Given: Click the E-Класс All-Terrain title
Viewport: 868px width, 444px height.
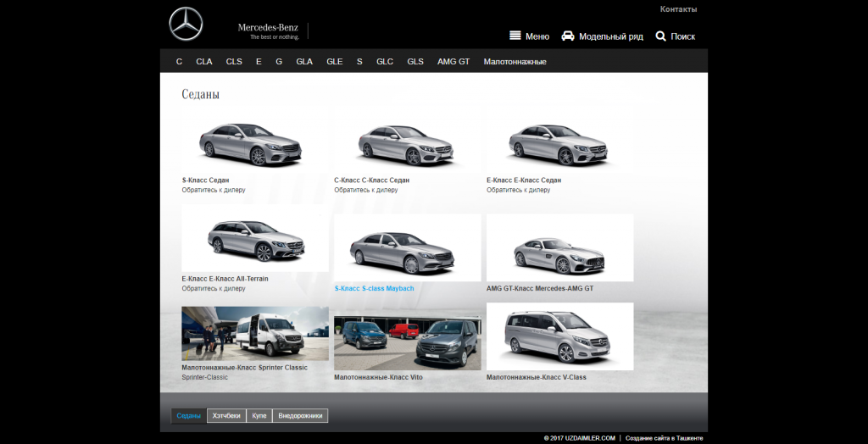Looking at the screenshot, I should [x=225, y=279].
